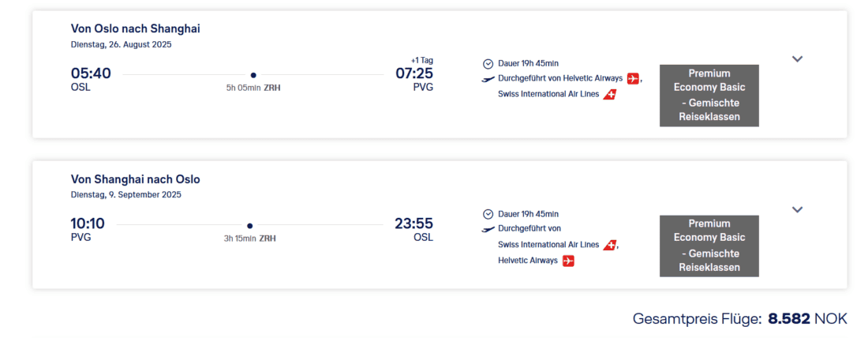868x338 pixels.
Task: Click the Gesamtpreis Flüge 8.582 NOK total
Action: [x=739, y=319]
